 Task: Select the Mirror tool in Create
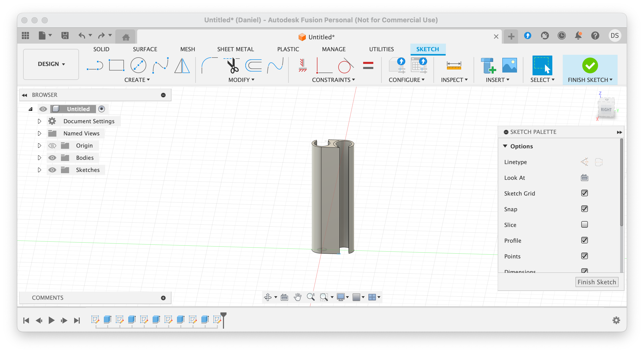point(182,66)
